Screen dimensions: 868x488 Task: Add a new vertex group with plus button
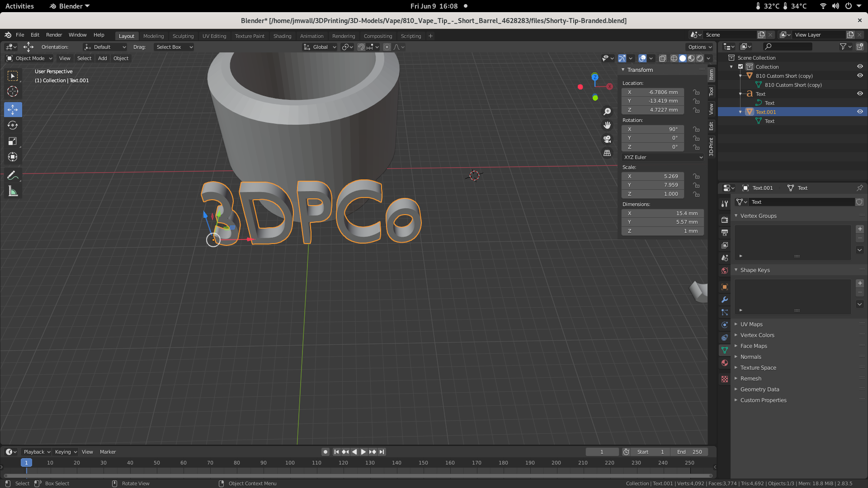[x=860, y=229]
